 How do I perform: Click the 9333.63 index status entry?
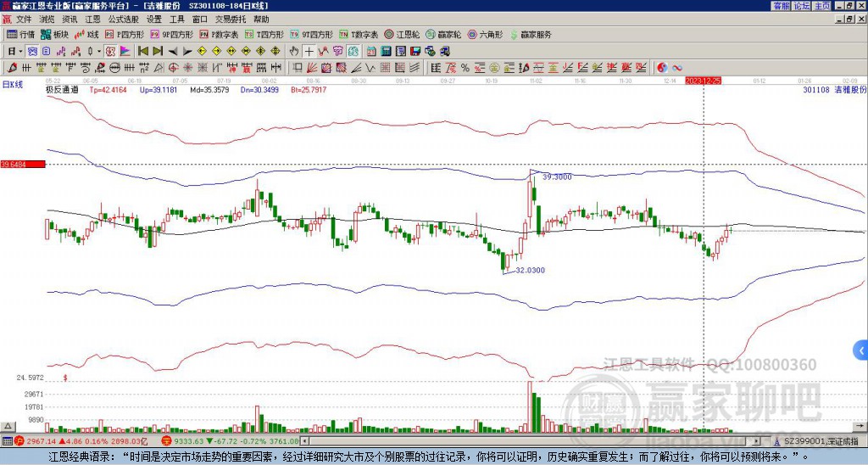pyautogui.click(x=231, y=441)
